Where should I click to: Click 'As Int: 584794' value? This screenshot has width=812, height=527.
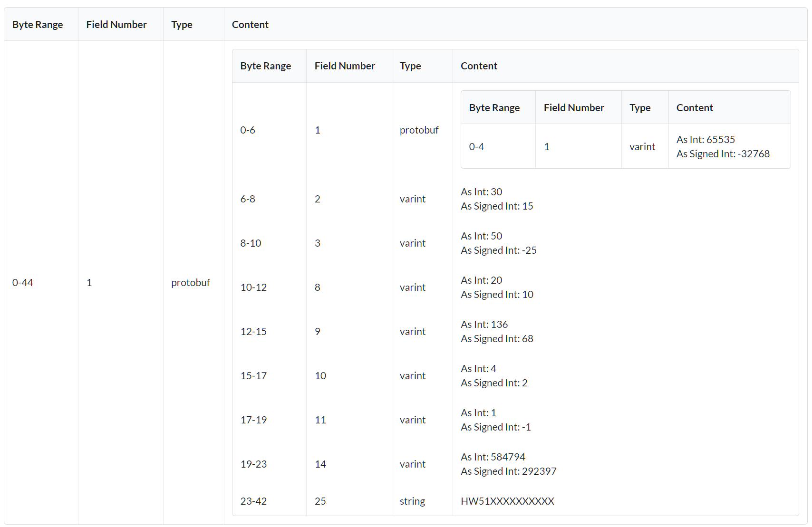(x=493, y=457)
